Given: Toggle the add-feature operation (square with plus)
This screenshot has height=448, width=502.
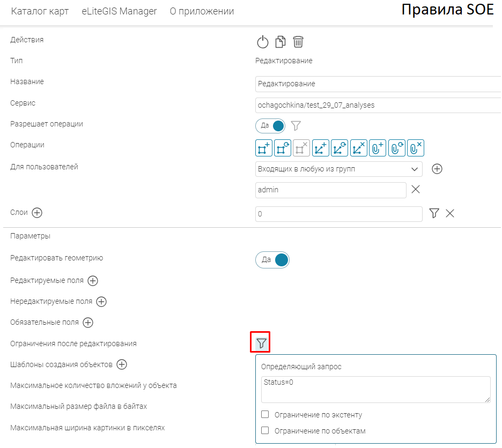Looking at the screenshot, I should tap(263, 148).
